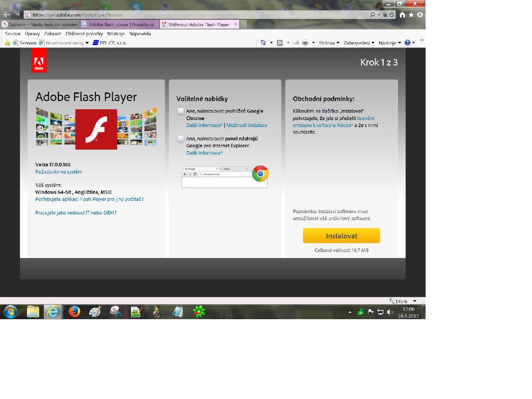Close the Stáhnout Adobe Flash Player tab

pos(236,24)
